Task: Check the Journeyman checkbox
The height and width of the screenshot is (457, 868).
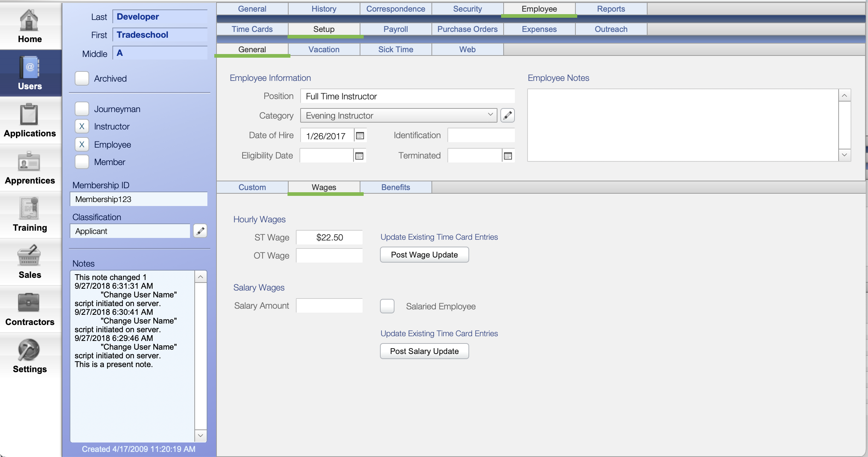Action: point(82,109)
